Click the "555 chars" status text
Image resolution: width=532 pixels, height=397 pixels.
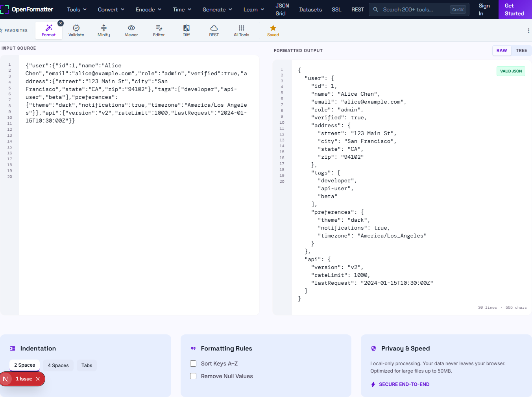click(x=516, y=308)
